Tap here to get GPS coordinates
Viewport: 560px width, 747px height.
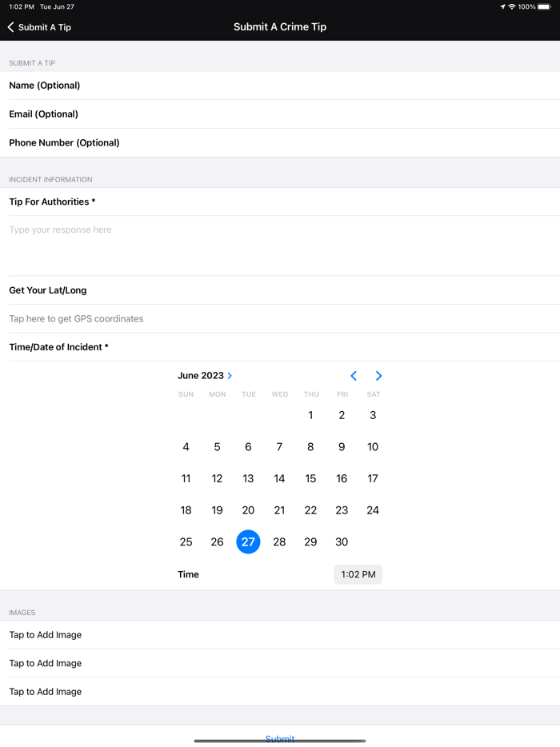(x=280, y=318)
